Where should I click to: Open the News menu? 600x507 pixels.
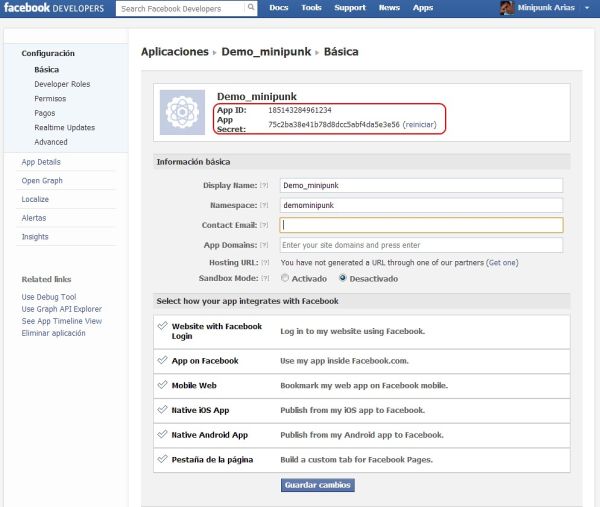coord(389,8)
